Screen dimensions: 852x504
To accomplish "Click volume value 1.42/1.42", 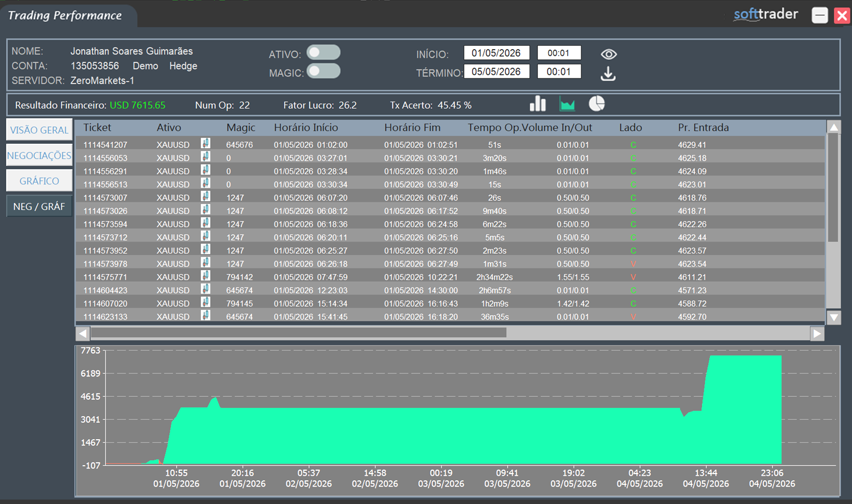I will [573, 304].
